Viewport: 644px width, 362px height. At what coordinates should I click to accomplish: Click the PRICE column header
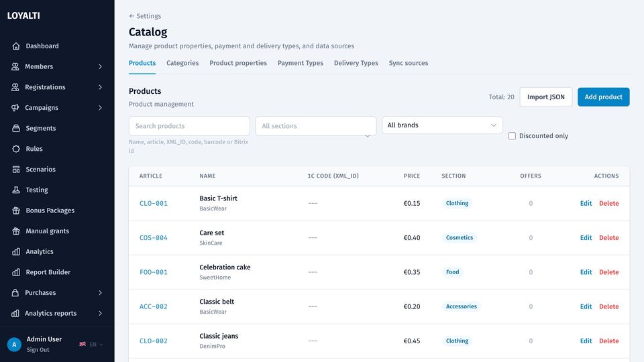tap(411, 176)
